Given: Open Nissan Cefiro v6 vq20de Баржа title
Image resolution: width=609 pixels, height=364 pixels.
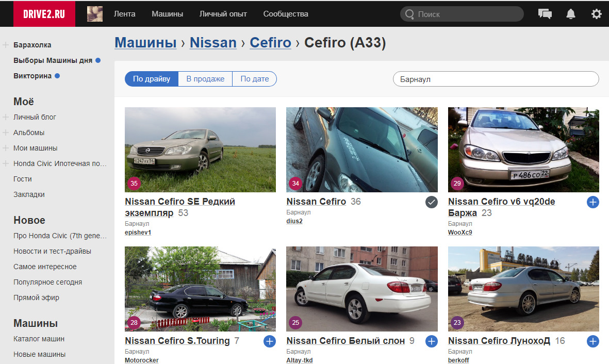Looking at the screenshot, I should point(501,207).
